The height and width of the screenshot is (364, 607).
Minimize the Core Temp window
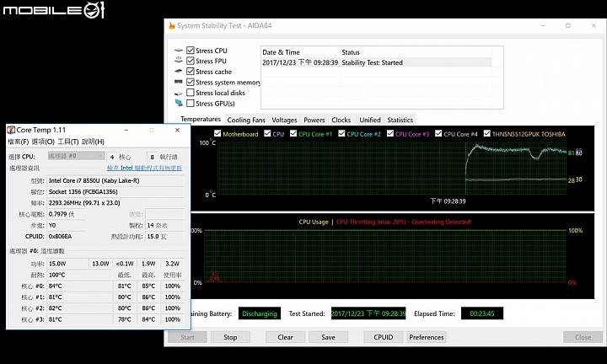[126, 130]
